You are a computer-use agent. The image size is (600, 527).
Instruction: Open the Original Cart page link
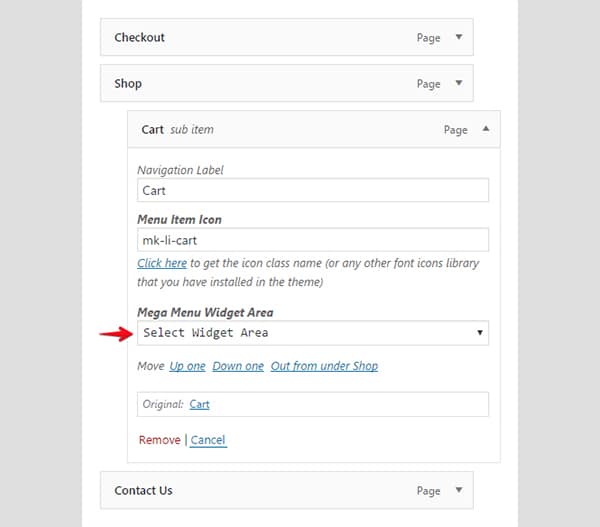click(x=199, y=404)
